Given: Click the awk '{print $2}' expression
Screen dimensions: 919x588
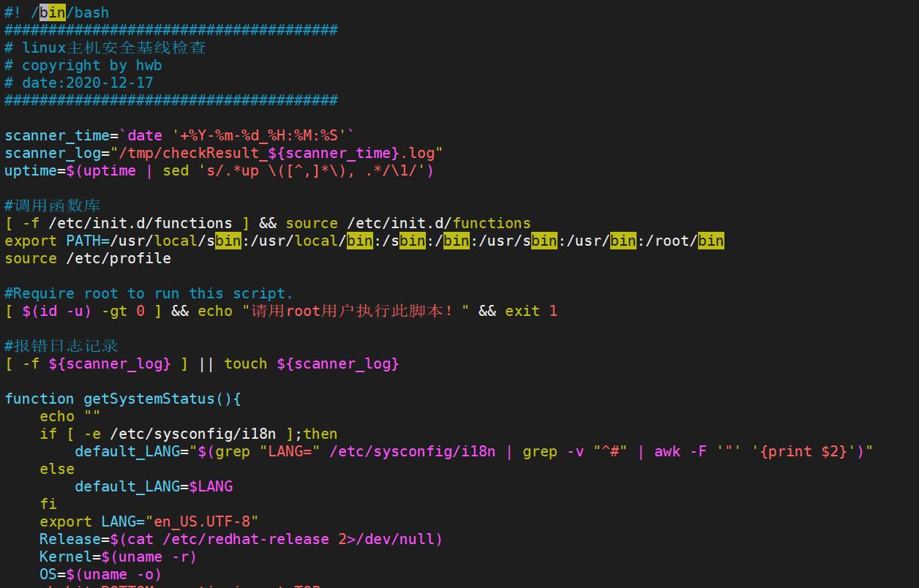Looking at the screenshot, I should (x=803, y=451).
